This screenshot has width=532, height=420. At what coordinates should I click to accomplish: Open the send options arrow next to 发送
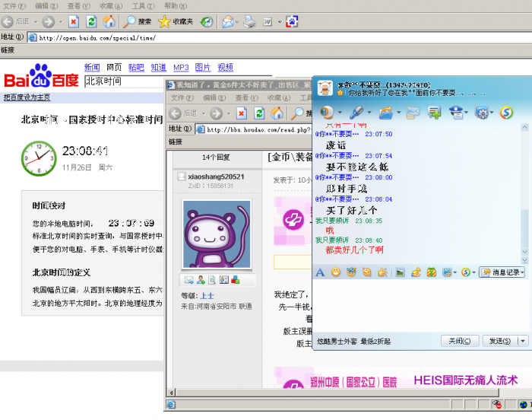(x=523, y=341)
